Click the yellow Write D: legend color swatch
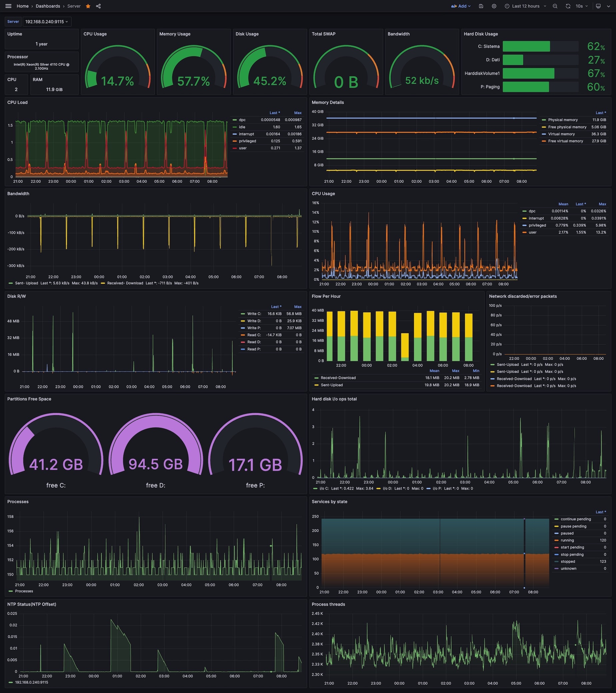 click(x=243, y=321)
